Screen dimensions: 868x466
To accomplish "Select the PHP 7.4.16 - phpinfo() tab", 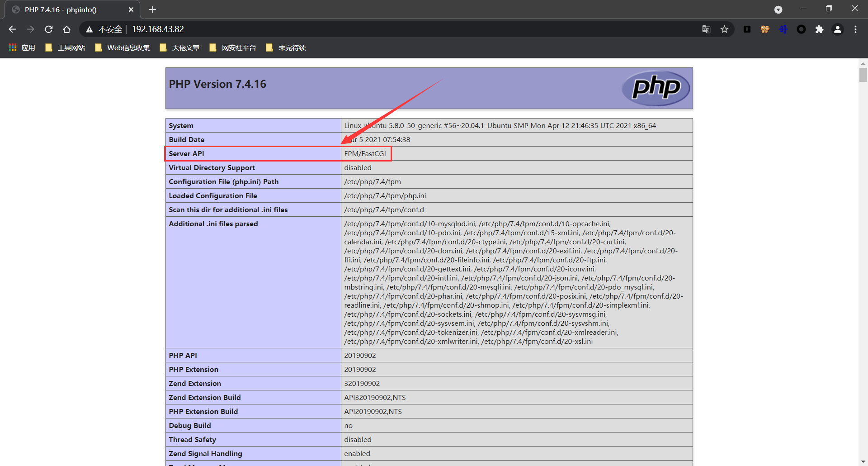I will [x=72, y=10].
